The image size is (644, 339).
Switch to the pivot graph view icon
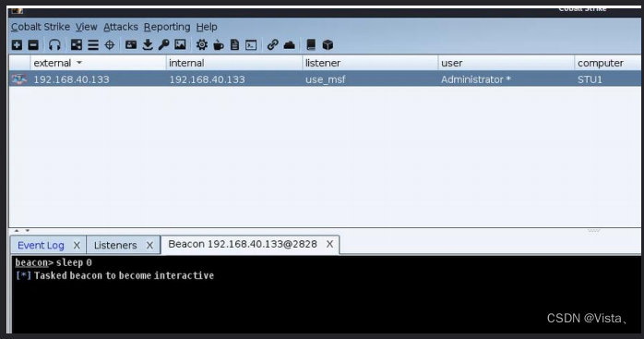coord(77,45)
